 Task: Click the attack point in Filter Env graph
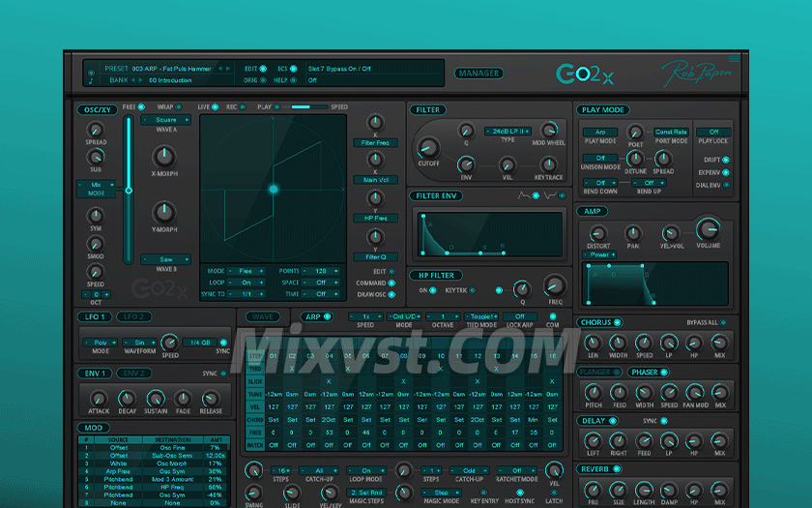(x=423, y=216)
